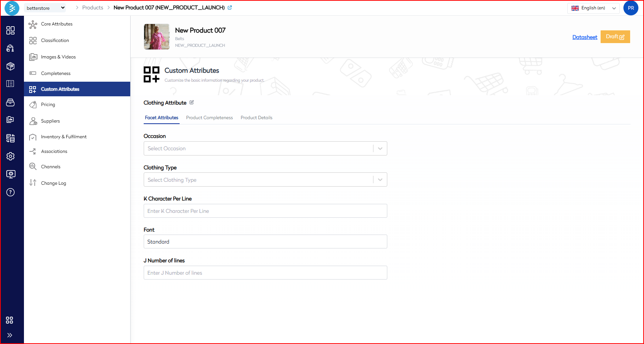Click the help question mark icon in sidebar
The height and width of the screenshot is (344, 644).
click(10, 192)
